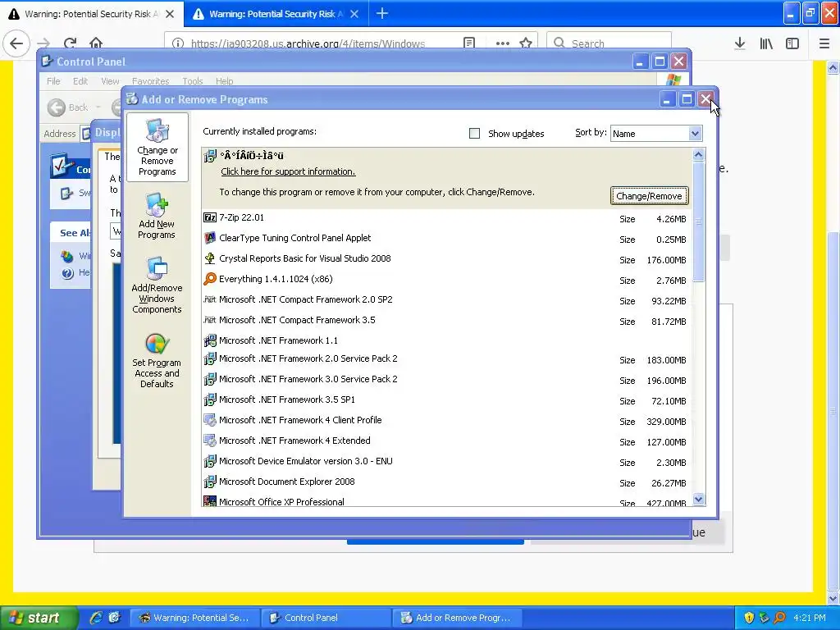Click the .NET Compact Framework 3.5 icon
Viewport: 840px width, 630px height.
point(210,320)
